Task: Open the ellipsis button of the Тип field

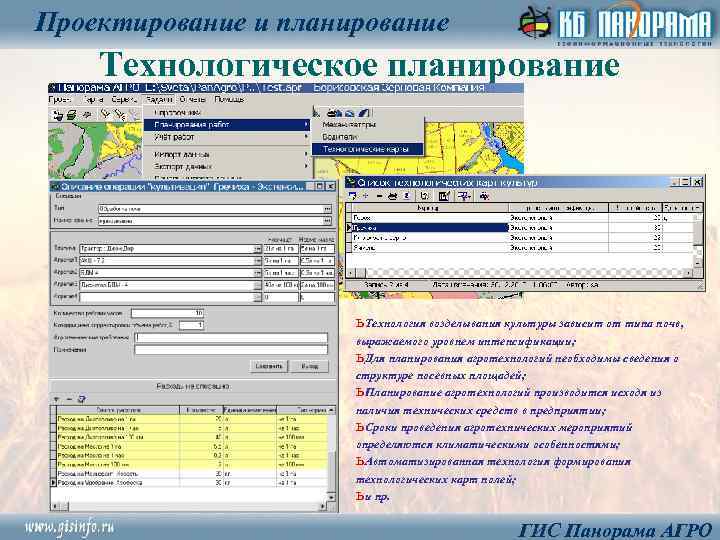Action: [x=327, y=208]
